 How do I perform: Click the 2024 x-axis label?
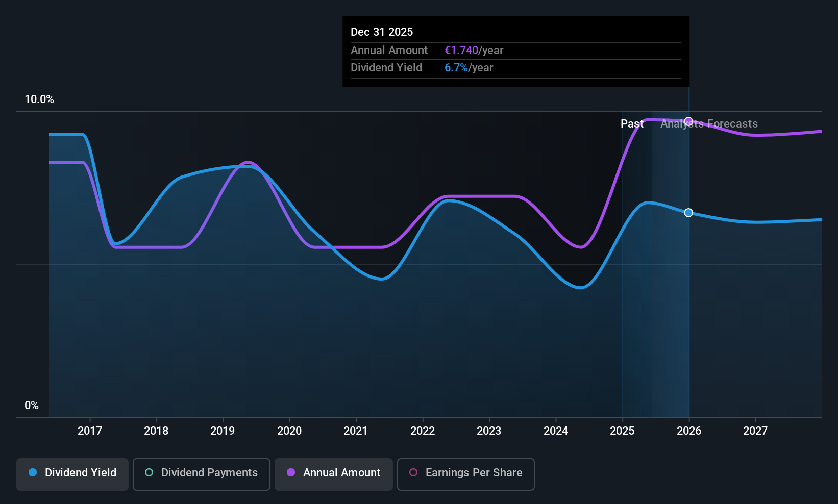(x=556, y=431)
